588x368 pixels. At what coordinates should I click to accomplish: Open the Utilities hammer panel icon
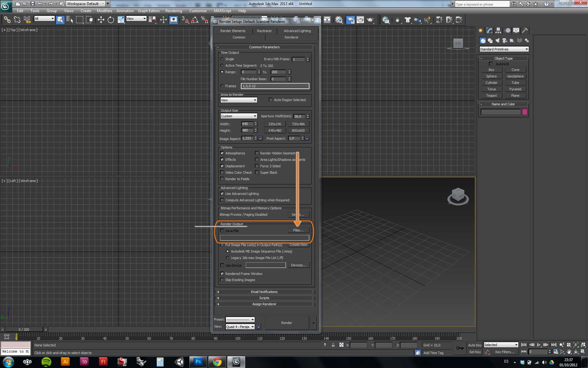(525, 31)
